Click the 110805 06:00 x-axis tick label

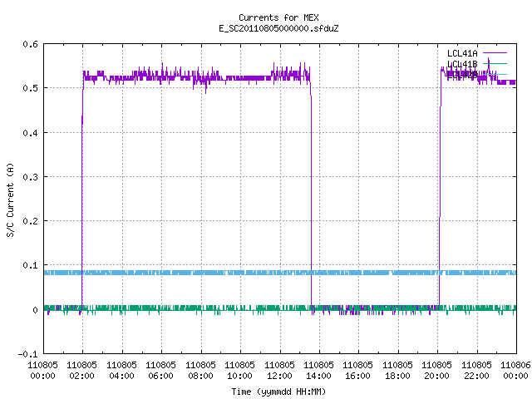(x=160, y=370)
